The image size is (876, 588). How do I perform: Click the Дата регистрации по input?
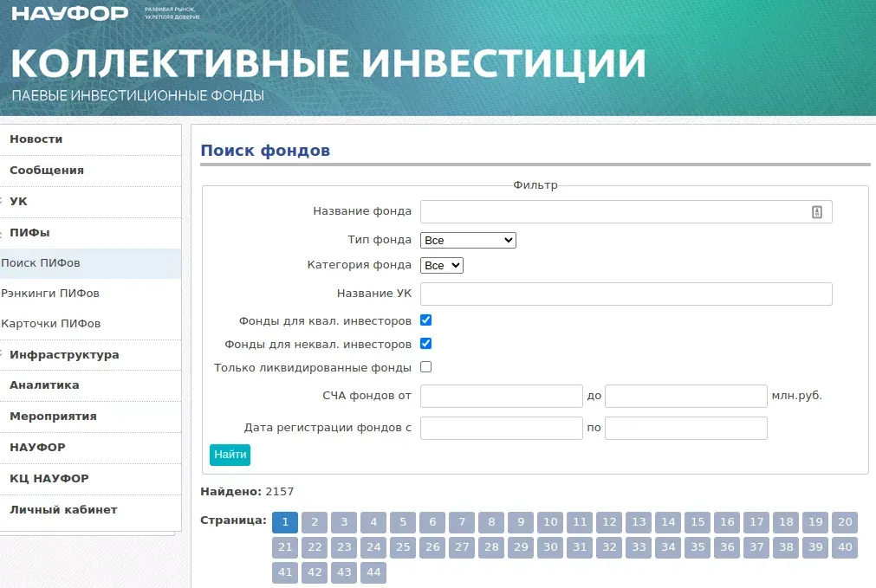(685, 429)
